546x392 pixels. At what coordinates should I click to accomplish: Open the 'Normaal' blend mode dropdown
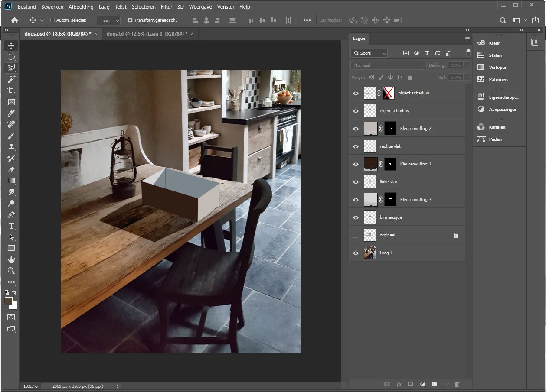[388, 65]
